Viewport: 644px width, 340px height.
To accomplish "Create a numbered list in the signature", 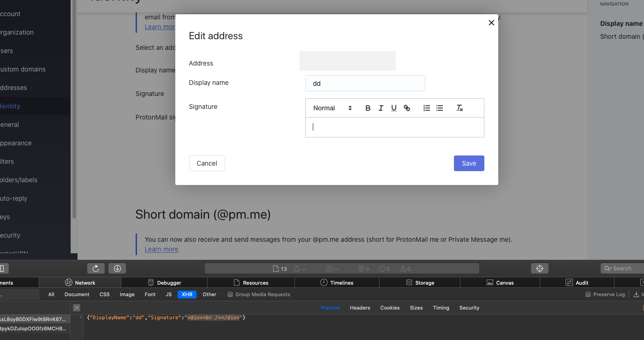I will point(426,107).
